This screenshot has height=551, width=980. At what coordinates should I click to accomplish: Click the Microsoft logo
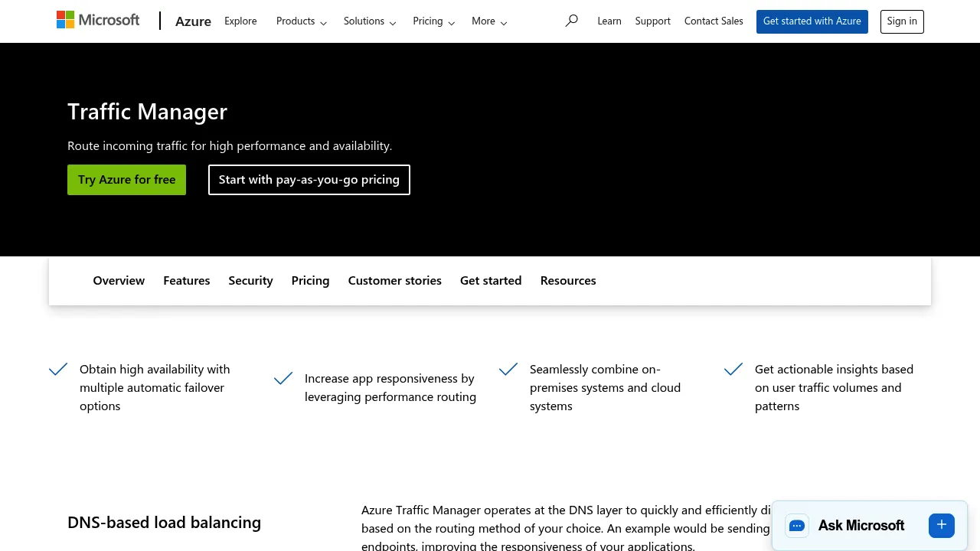pyautogui.click(x=98, y=21)
